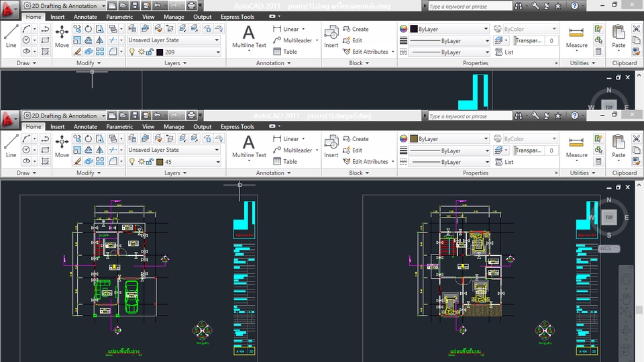
Task: Click ViewCube TOP face in lower drawing
Action: tap(609, 217)
